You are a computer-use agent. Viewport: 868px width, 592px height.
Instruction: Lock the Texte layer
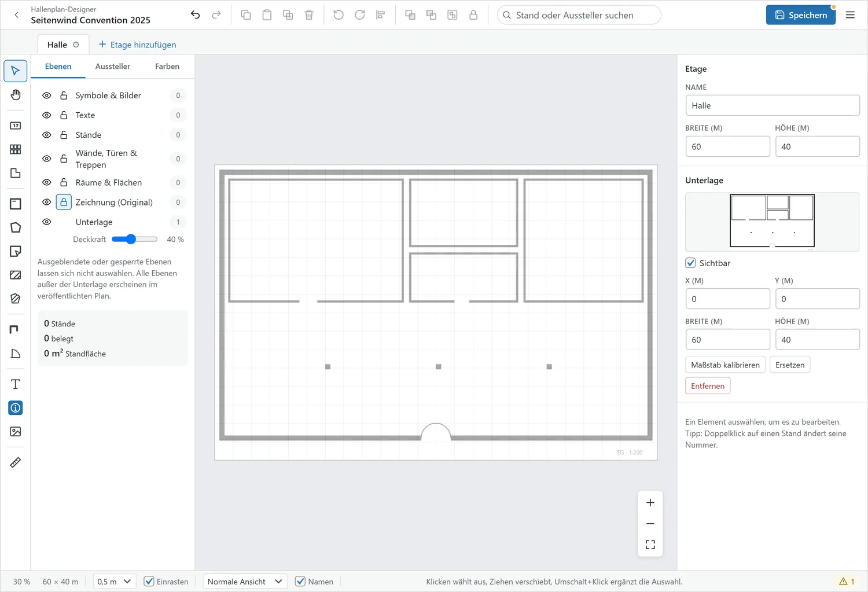(x=64, y=115)
